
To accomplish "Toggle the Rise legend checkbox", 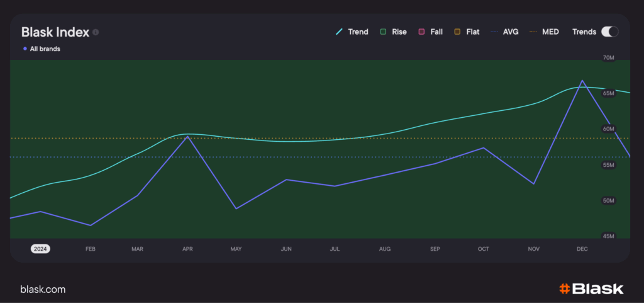I will pos(382,31).
